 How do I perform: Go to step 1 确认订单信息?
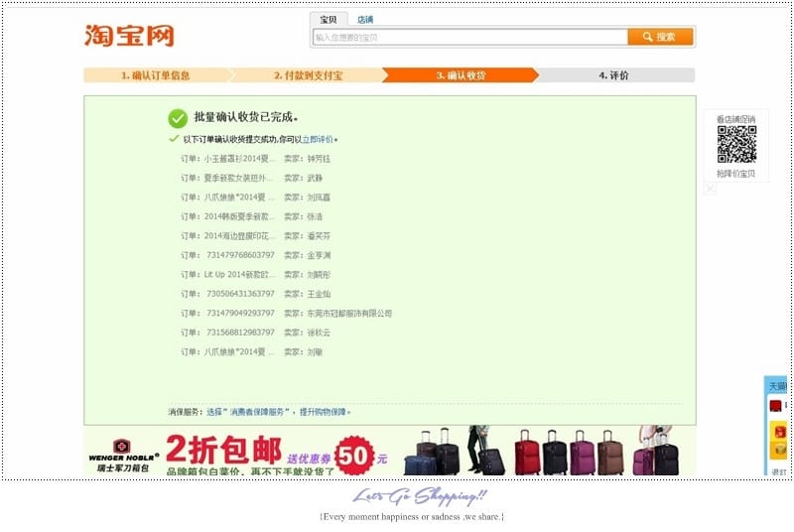click(155, 75)
